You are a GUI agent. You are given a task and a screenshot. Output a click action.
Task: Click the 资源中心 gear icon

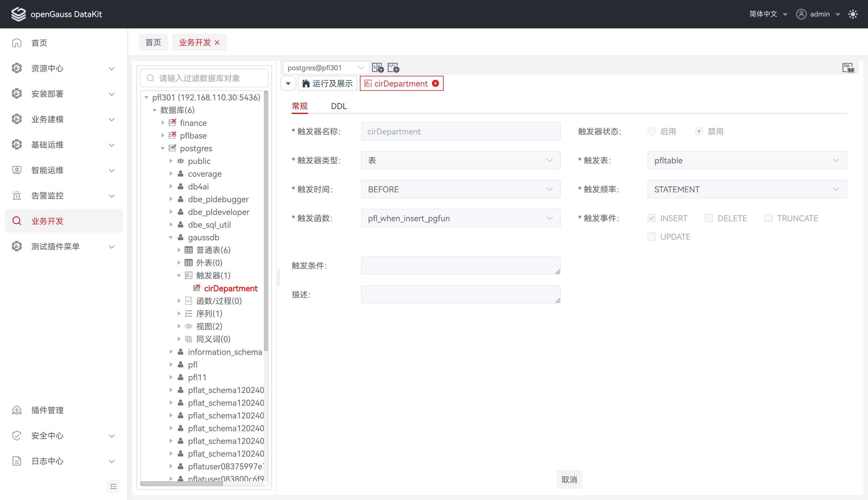tap(17, 68)
